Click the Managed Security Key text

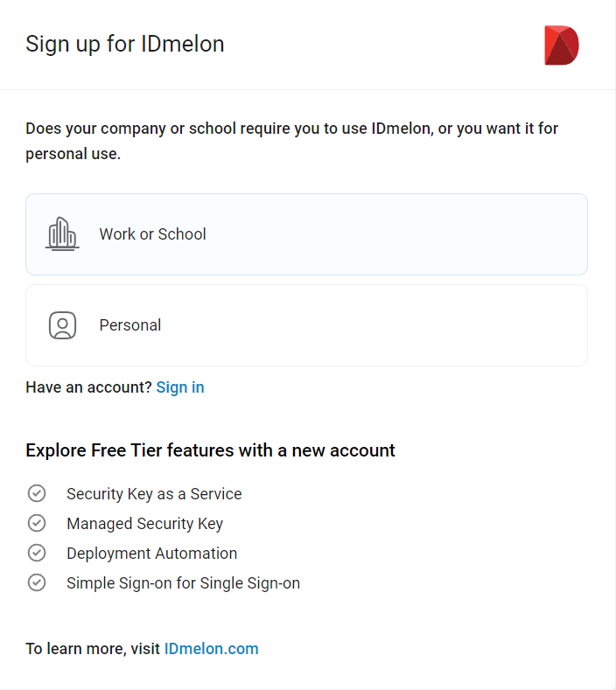point(144,524)
